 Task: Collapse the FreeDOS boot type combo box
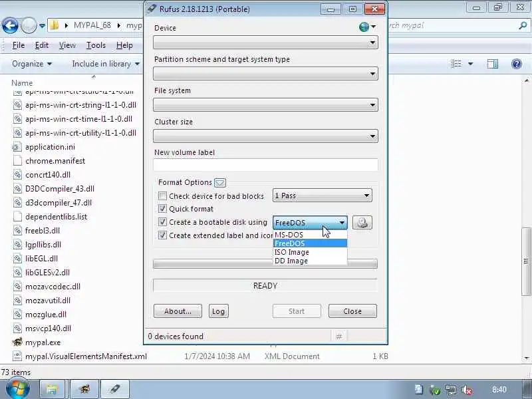(310, 223)
